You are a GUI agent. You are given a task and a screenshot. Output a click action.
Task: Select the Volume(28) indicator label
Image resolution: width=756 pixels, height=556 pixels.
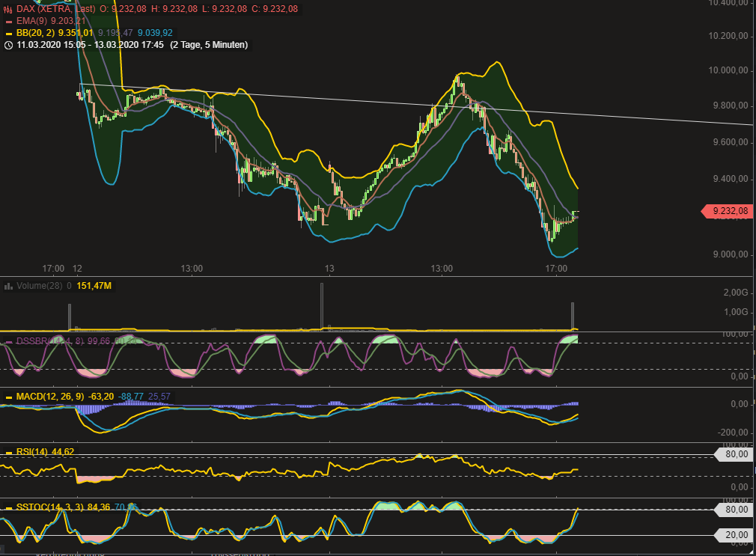click(x=40, y=286)
